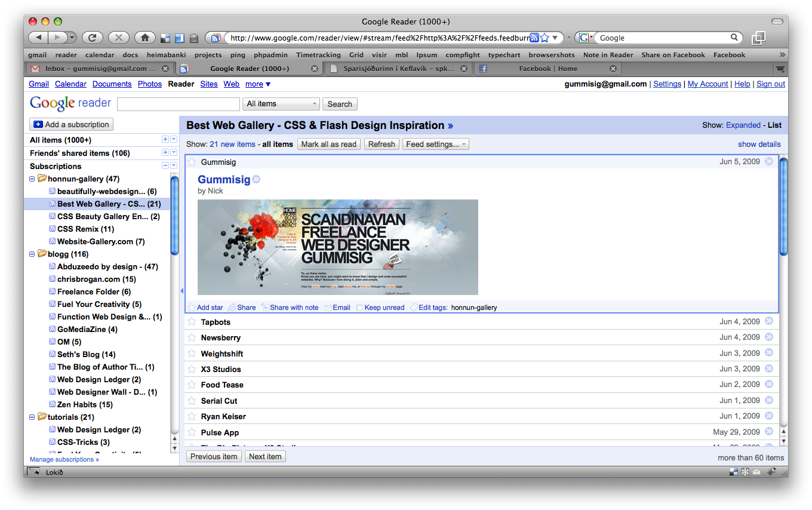The width and height of the screenshot is (812, 510).
Task: Close the Sparisjóðurinn í Keflavík tab
Action: pyautogui.click(x=465, y=69)
